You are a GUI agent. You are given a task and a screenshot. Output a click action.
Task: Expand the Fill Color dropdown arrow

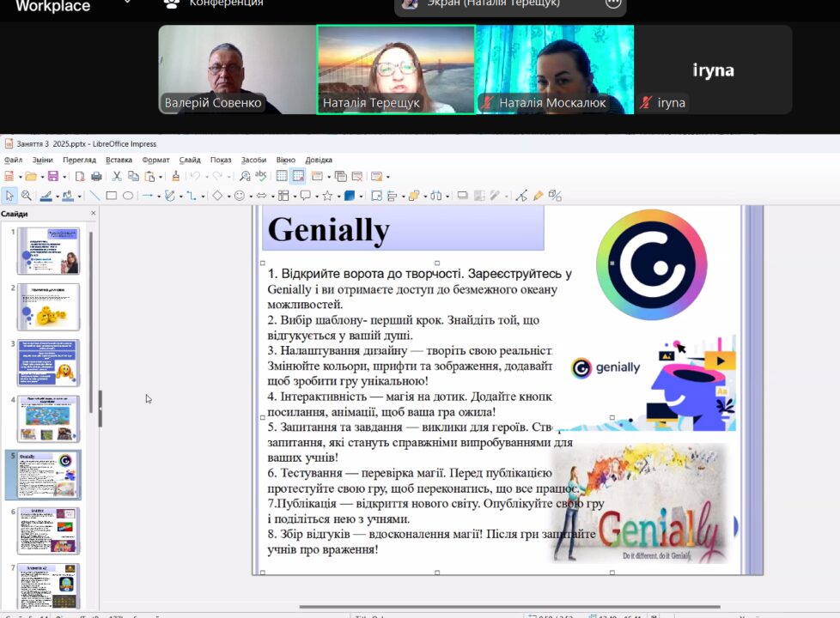79,197
